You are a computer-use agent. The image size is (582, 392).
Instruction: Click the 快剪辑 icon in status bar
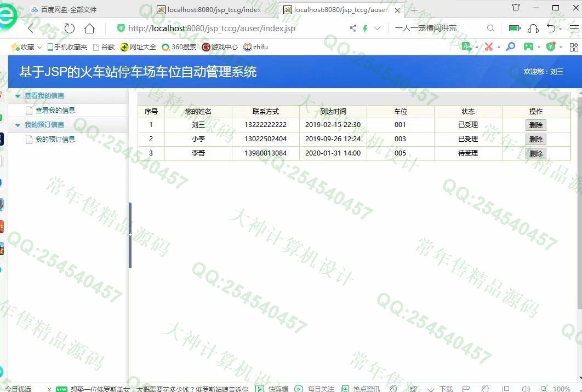pos(260,389)
